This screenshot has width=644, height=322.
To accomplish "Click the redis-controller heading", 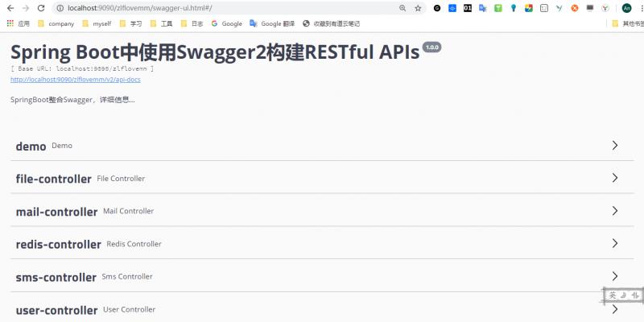I will coord(58,245).
